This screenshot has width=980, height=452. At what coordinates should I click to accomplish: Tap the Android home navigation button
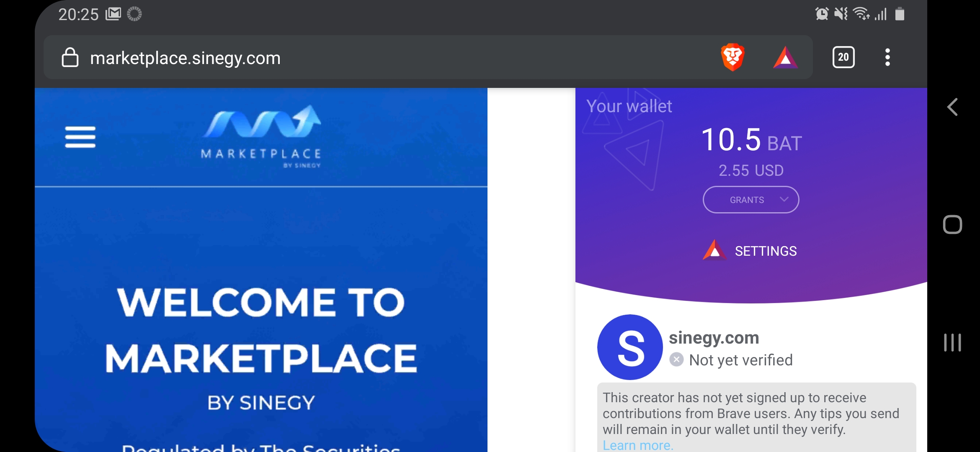[x=952, y=225]
